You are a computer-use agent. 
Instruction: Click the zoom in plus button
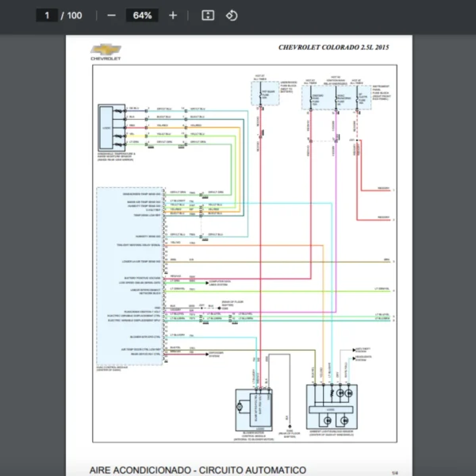pyautogui.click(x=173, y=15)
